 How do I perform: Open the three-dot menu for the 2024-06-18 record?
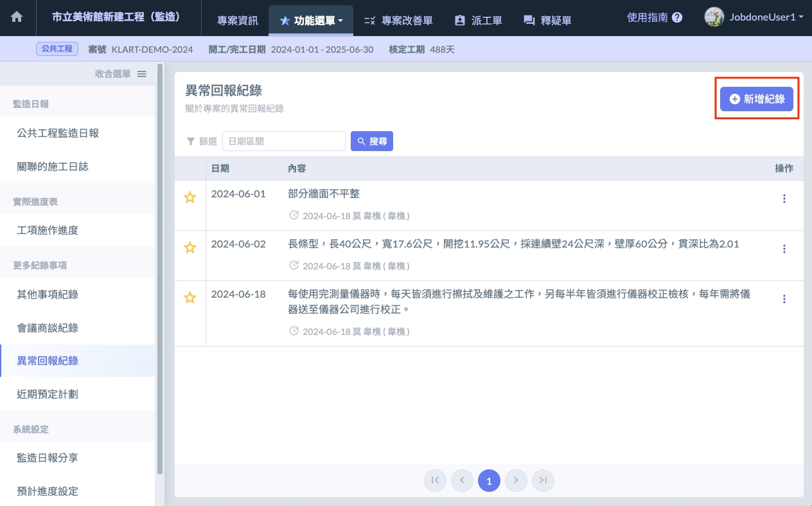point(784,299)
